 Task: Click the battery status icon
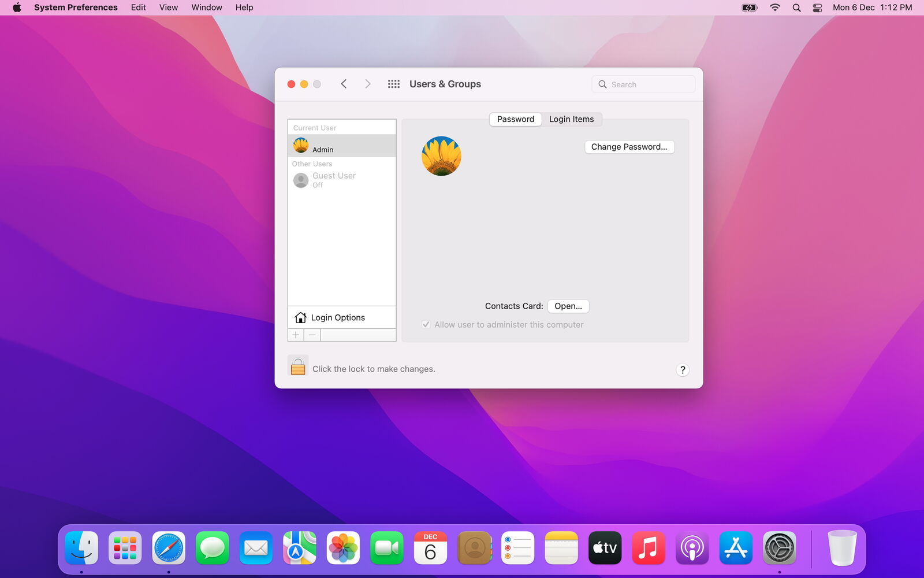click(x=750, y=8)
